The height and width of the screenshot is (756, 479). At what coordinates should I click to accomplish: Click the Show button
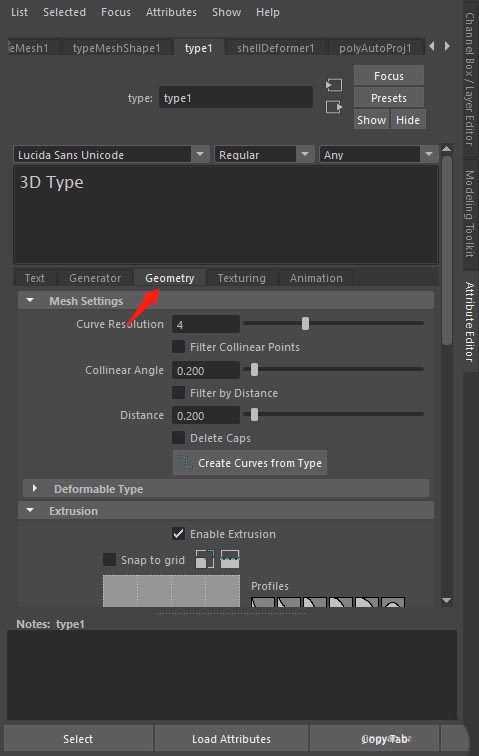(371, 120)
